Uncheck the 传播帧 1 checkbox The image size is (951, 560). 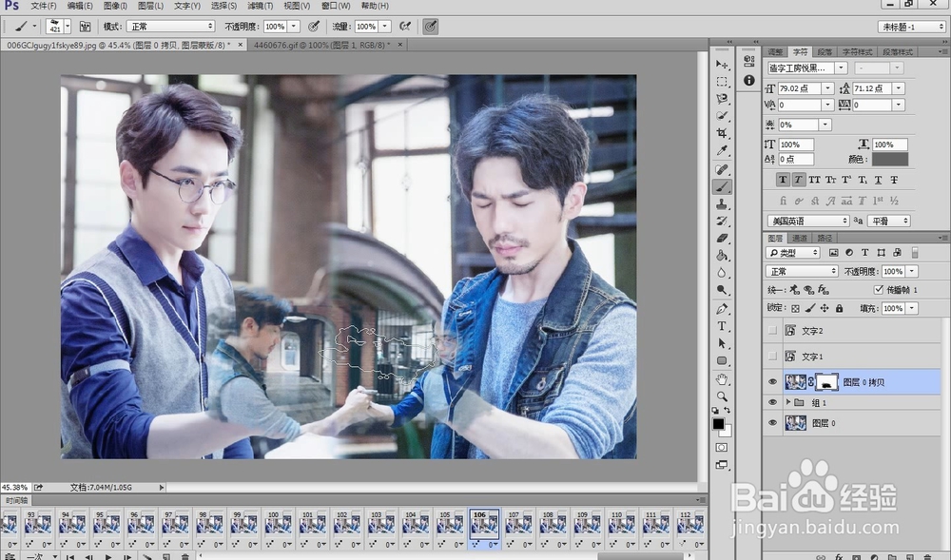pyautogui.click(x=878, y=290)
